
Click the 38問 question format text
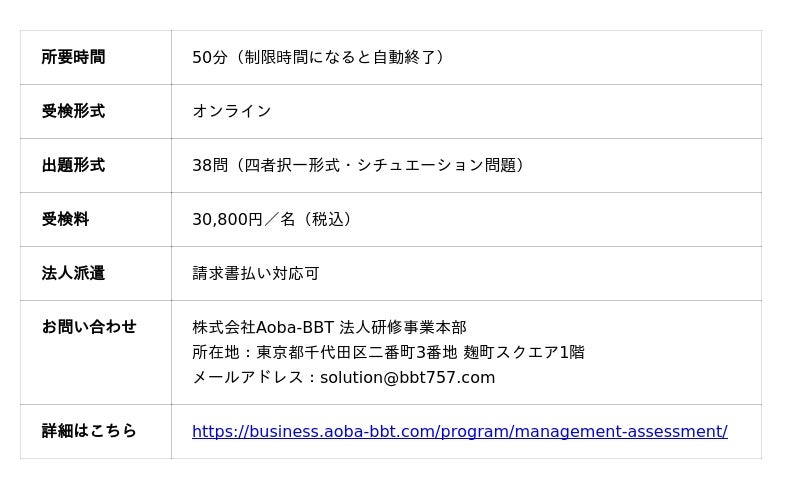tap(210, 165)
